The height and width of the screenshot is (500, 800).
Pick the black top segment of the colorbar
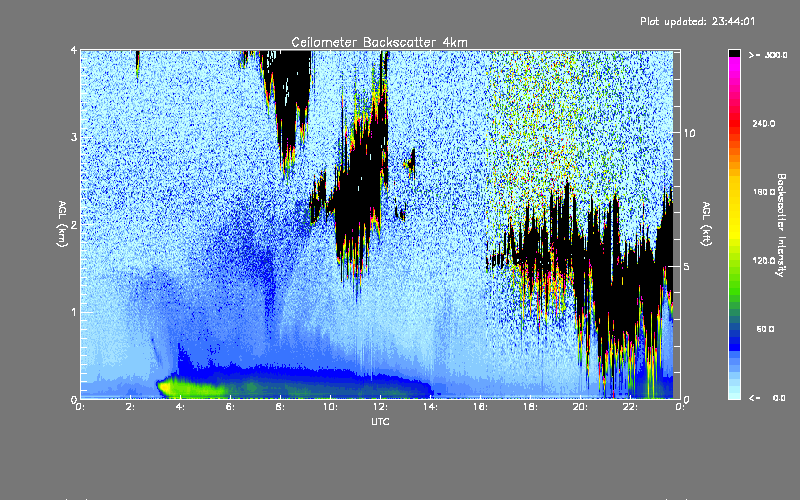click(x=734, y=53)
